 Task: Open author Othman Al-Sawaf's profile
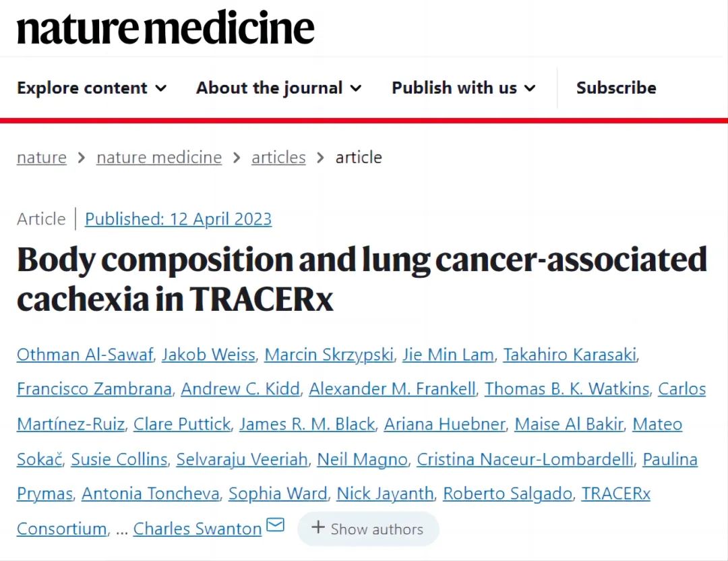tap(85, 355)
